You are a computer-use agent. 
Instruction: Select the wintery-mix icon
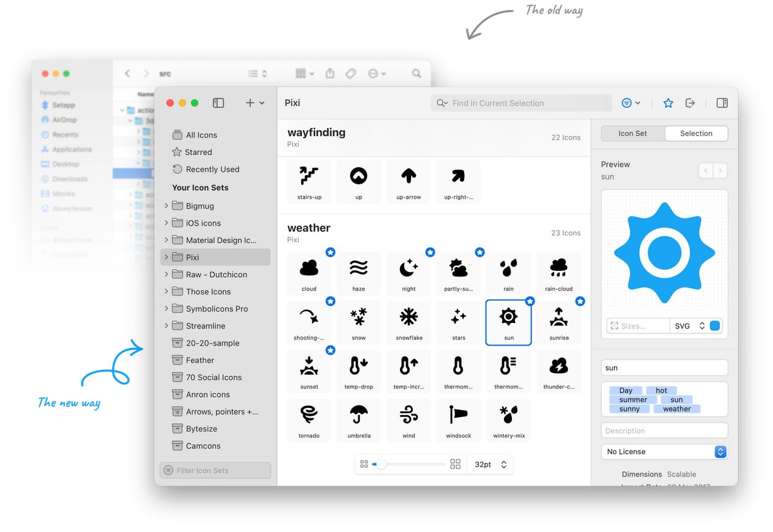pos(509,420)
